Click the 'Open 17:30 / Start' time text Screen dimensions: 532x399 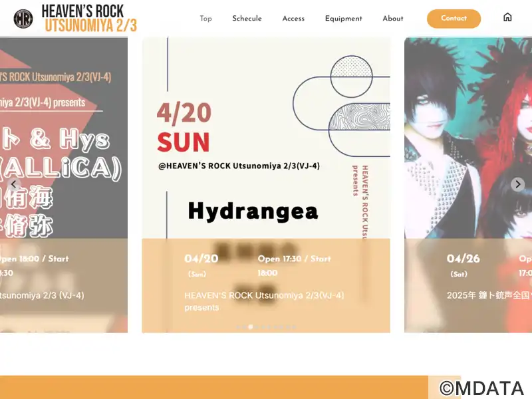pyautogui.click(x=294, y=259)
